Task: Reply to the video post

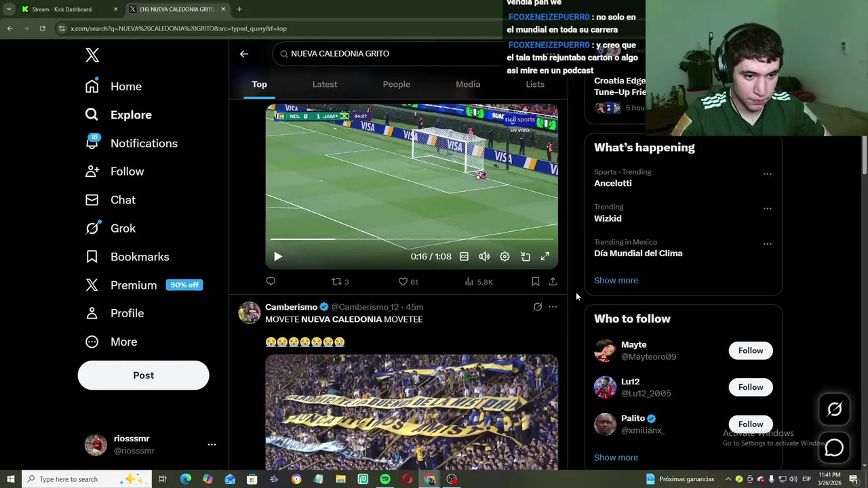Action: click(271, 281)
